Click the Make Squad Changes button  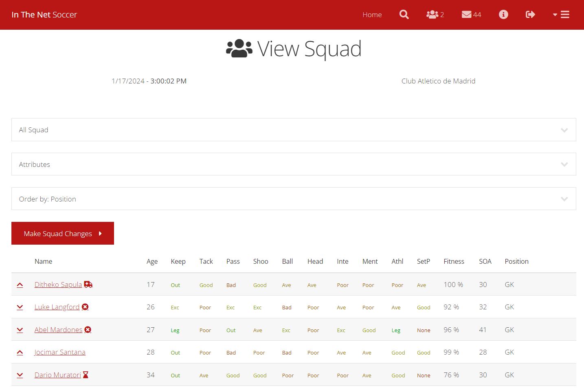[63, 233]
